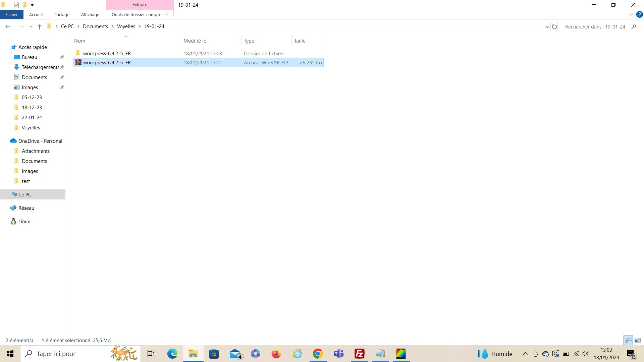Go up one folder level
This screenshot has height=362, width=644.
(x=40, y=26)
